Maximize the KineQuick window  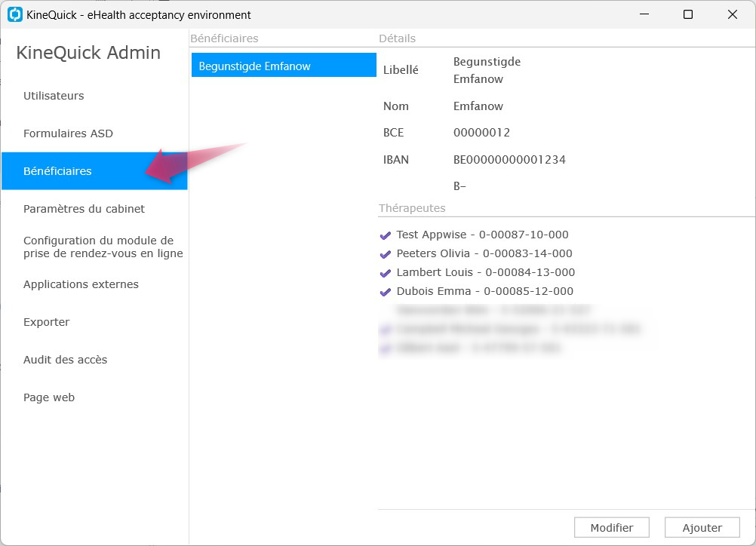click(688, 14)
